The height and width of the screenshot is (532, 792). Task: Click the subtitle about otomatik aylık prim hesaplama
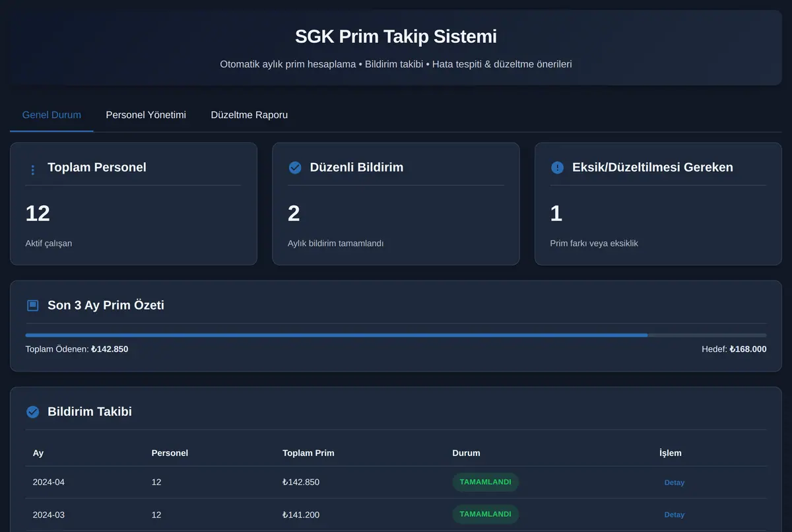pos(396,65)
